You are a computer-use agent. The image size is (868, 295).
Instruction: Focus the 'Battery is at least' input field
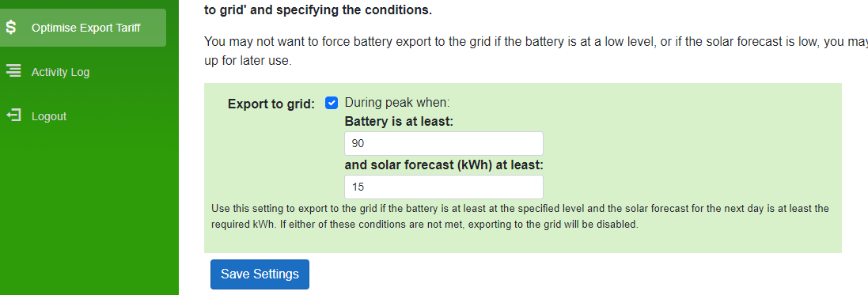443,143
